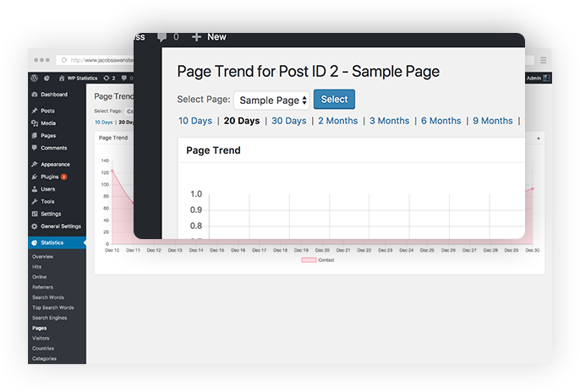Open the Plugins plug icon

pos(35,177)
